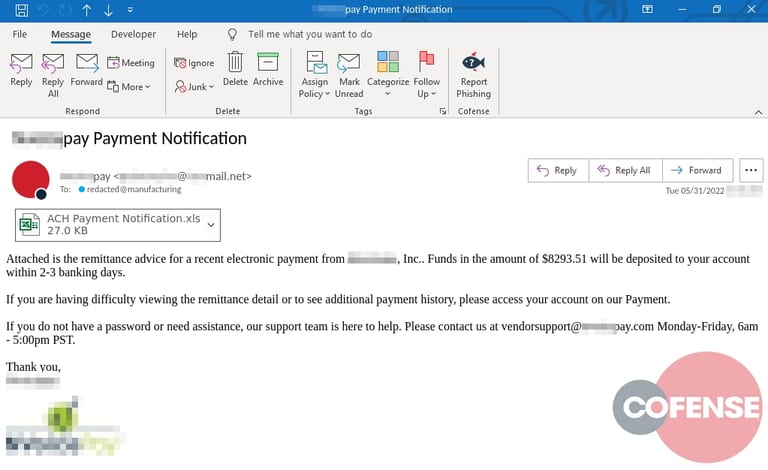Go to next item with down arrow
The height and width of the screenshot is (470, 768).
coord(108,10)
